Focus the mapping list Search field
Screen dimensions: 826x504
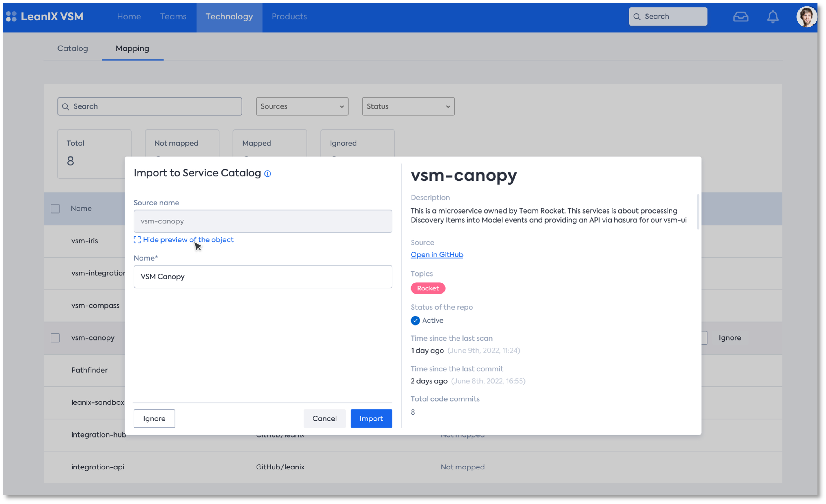click(x=150, y=106)
